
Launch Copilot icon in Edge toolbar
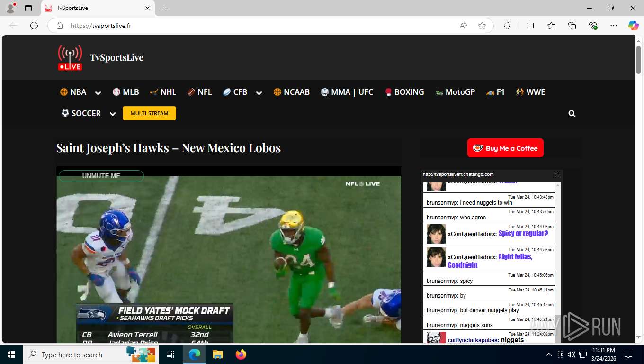click(634, 26)
